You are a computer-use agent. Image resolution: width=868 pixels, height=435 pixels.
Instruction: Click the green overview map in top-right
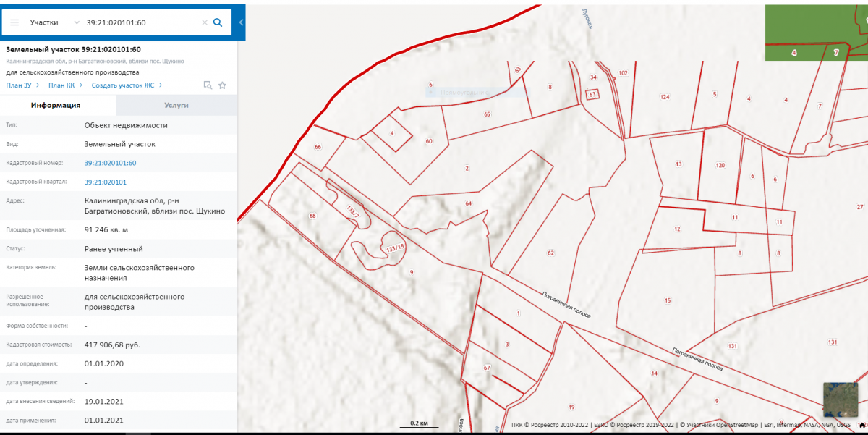pos(816,33)
